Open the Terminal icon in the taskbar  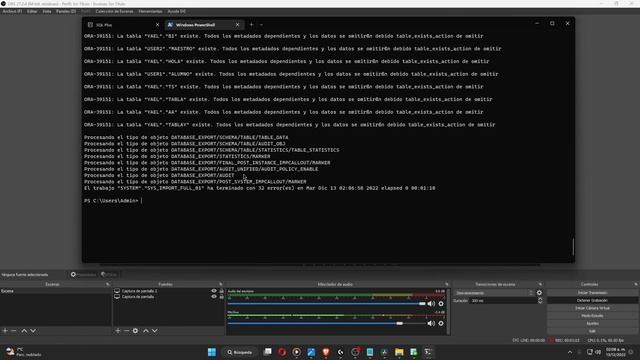(x=428, y=352)
